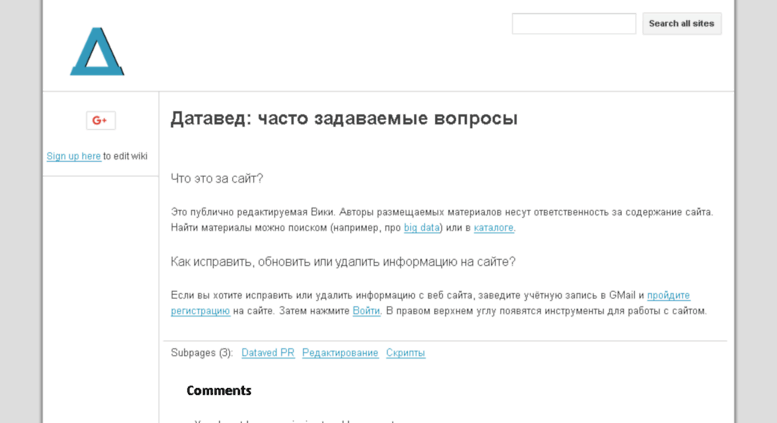The width and height of the screenshot is (777, 423).
Task: Click the Search all sites button
Action: coord(682,24)
